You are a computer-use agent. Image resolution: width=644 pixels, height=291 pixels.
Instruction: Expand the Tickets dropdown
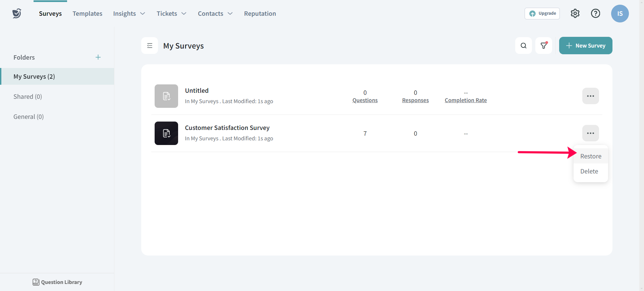(x=171, y=13)
